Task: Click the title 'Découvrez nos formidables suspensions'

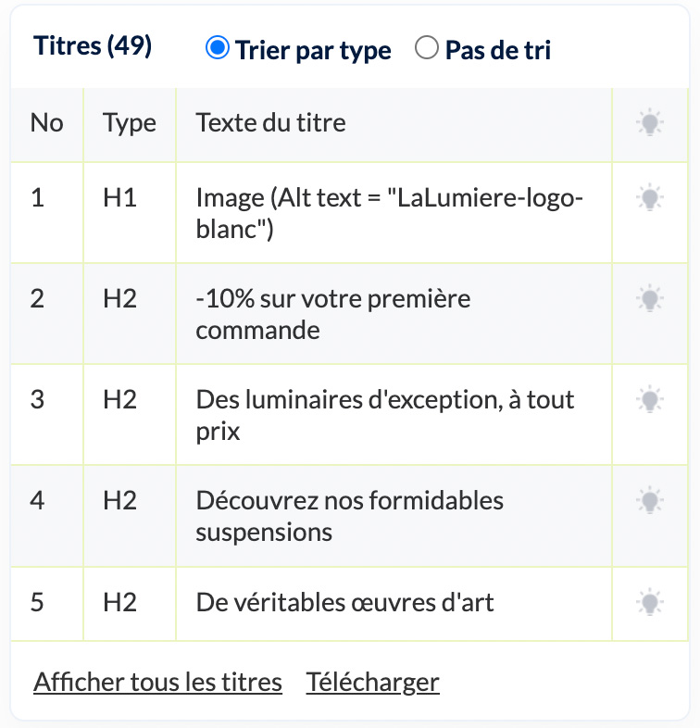Action: [349, 516]
